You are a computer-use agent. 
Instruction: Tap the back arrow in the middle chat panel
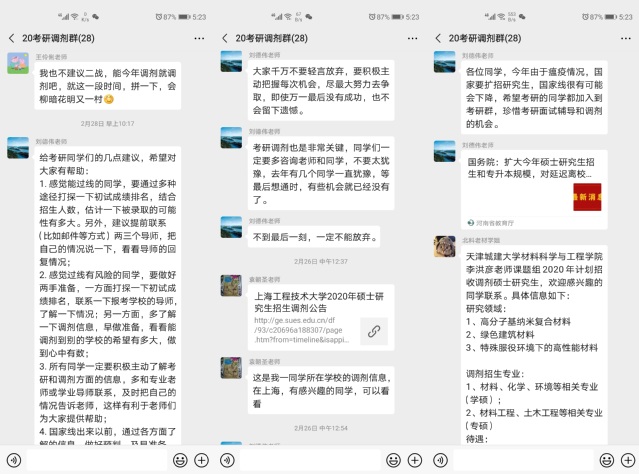pyautogui.click(x=225, y=37)
